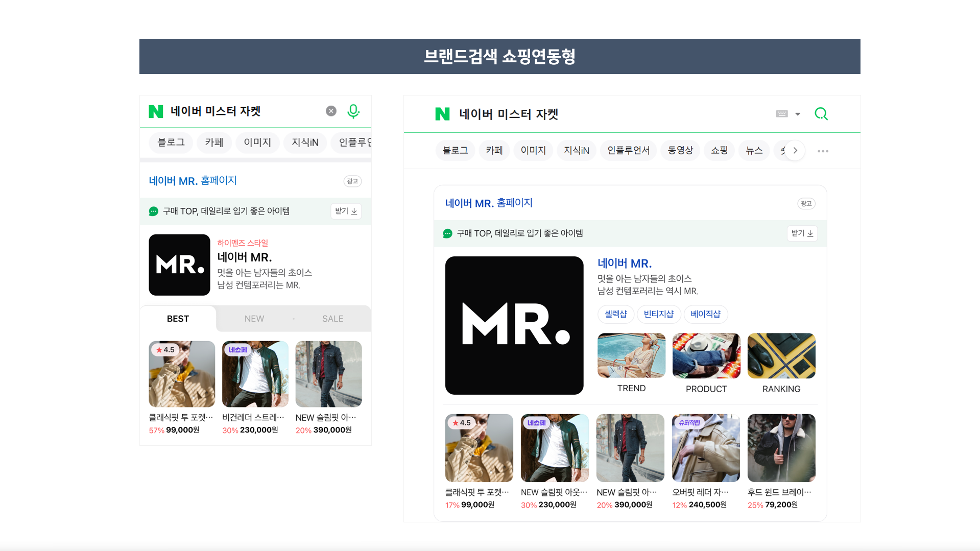Click the 네이버 MR. brand title in mobile ad

(245, 257)
